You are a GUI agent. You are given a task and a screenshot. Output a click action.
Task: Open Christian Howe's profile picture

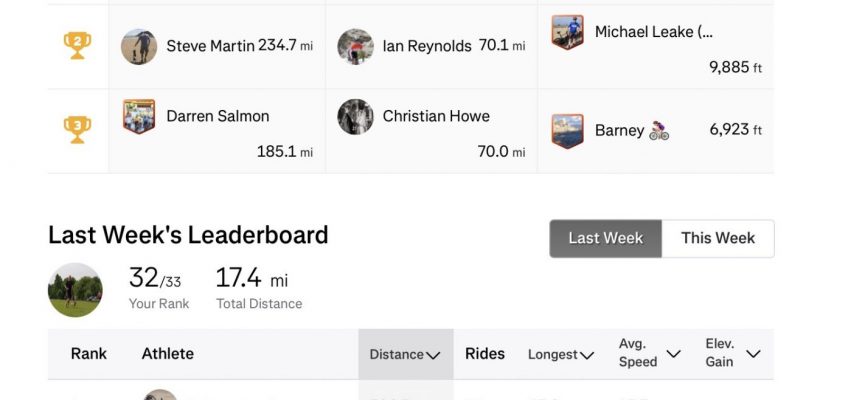pos(355,116)
